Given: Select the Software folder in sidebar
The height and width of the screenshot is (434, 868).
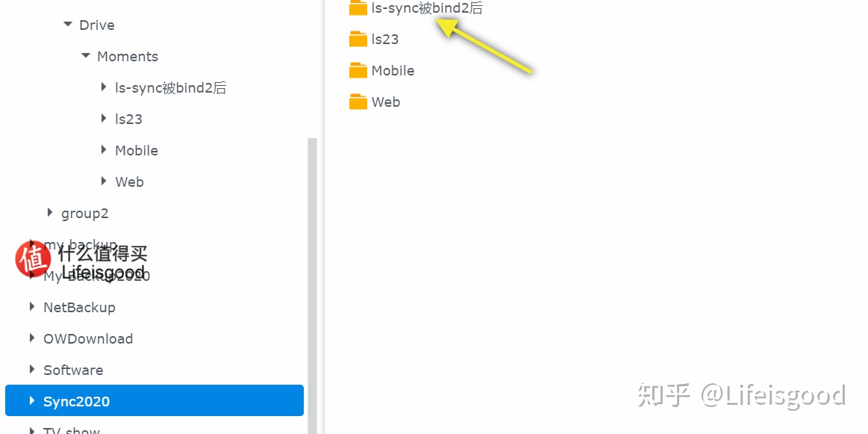Looking at the screenshot, I should [x=73, y=371].
